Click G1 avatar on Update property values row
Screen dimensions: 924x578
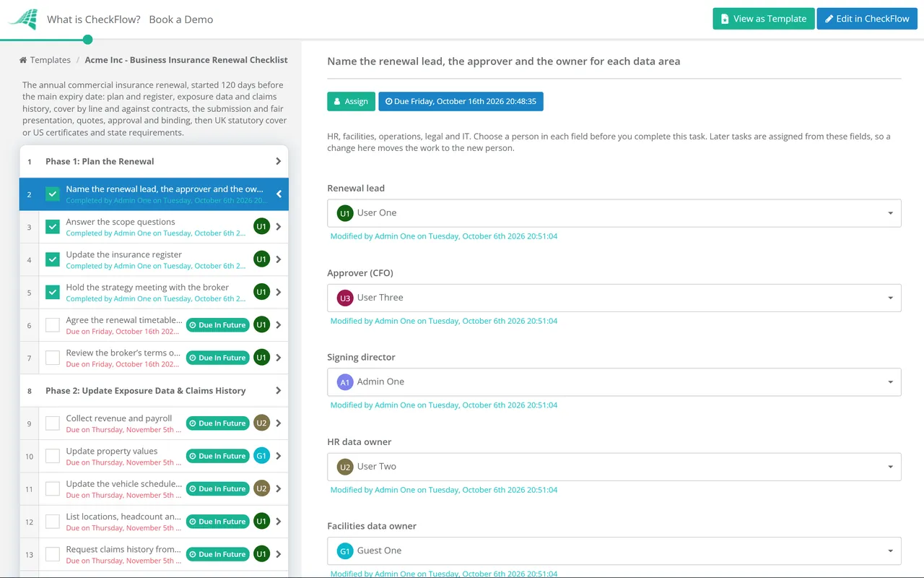click(261, 456)
